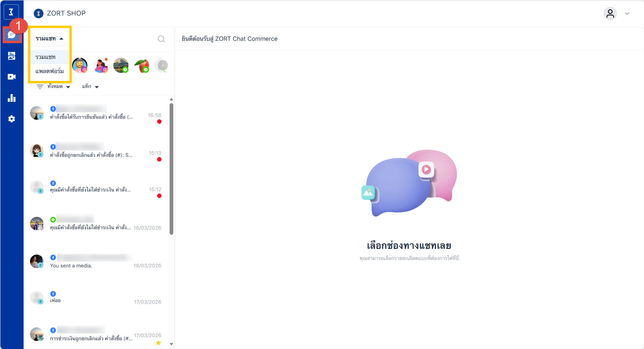644x349 pixels.
Task: Open the store/inbox sidebar icon
Action: pyautogui.click(x=12, y=56)
